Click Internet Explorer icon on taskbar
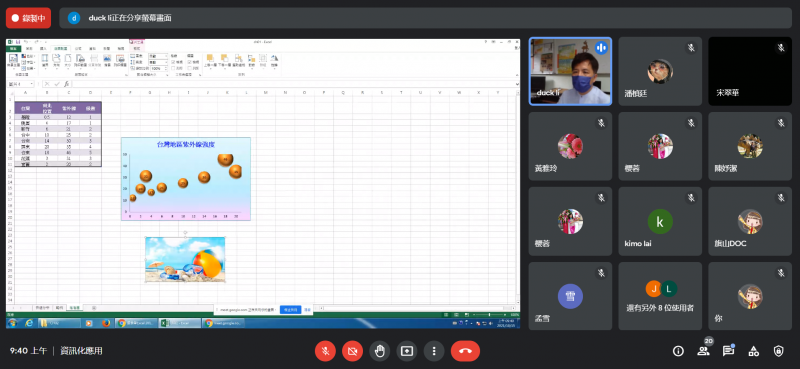 29,323
